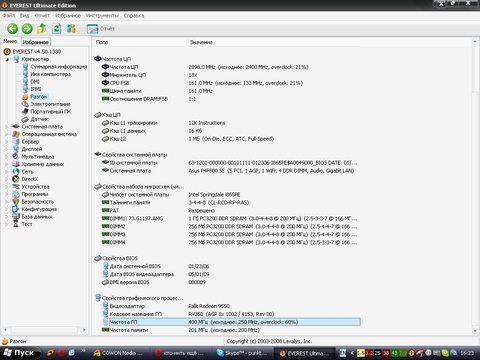Click the Конфигурация tree icon
This screenshot has width=480, height=360.
(x=16, y=209)
